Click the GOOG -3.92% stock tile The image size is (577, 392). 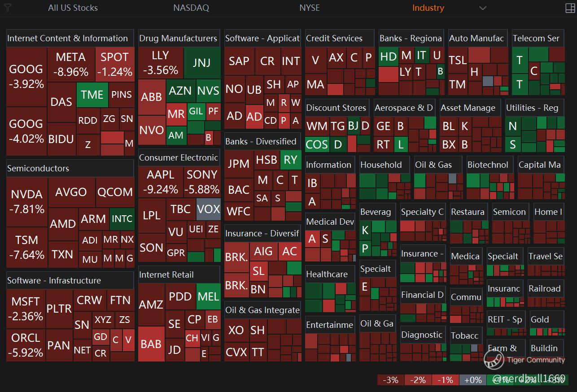tap(26, 77)
